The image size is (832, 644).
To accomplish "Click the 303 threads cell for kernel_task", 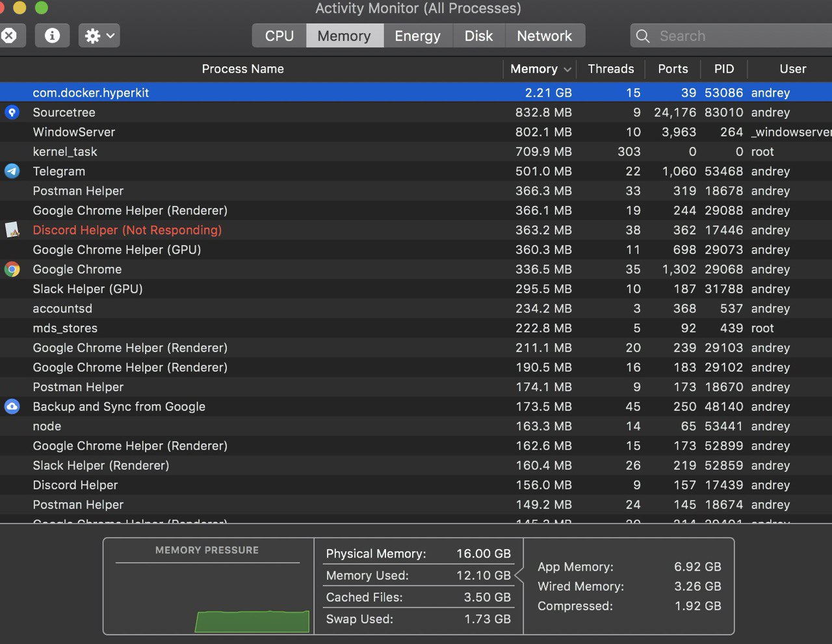I will click(629, 151).
